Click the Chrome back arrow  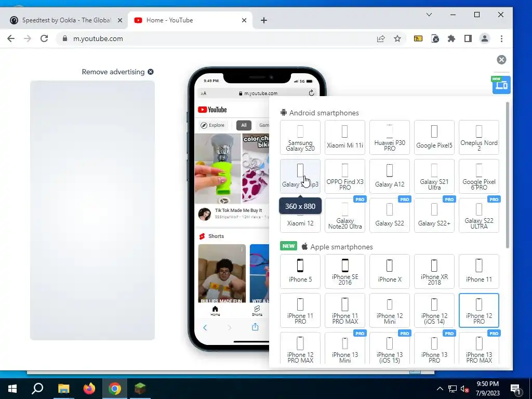[11, 38]
